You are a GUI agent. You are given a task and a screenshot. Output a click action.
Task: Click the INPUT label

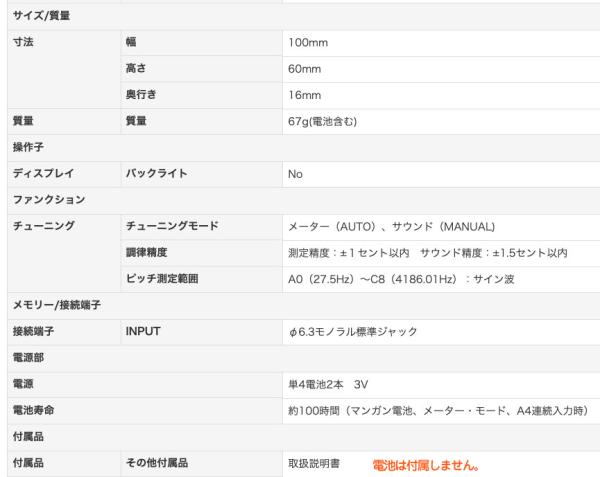[x=143, y=331]
